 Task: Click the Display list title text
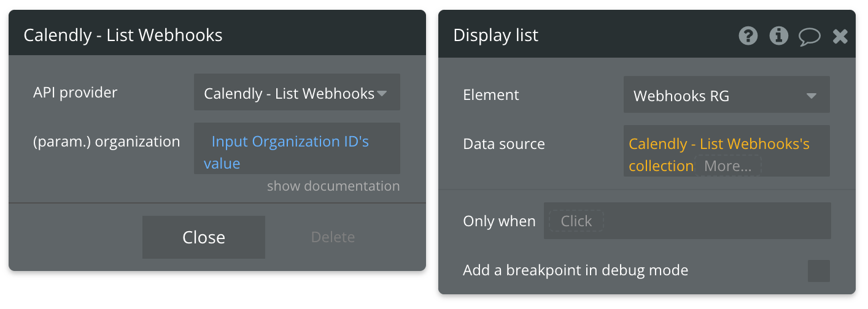495,36
